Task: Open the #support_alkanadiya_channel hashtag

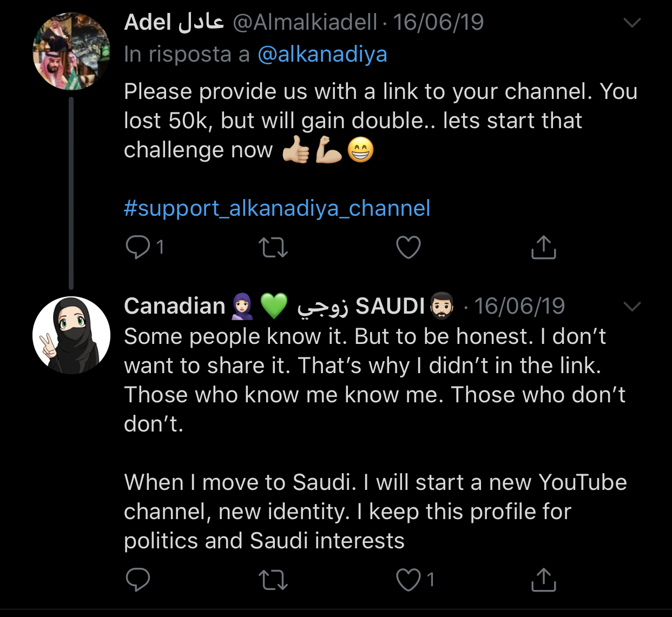Action: 277,208
